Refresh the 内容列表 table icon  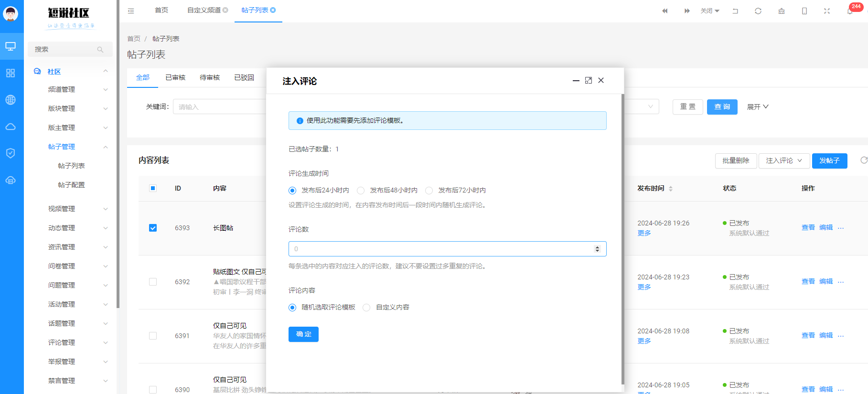[864, 160]
